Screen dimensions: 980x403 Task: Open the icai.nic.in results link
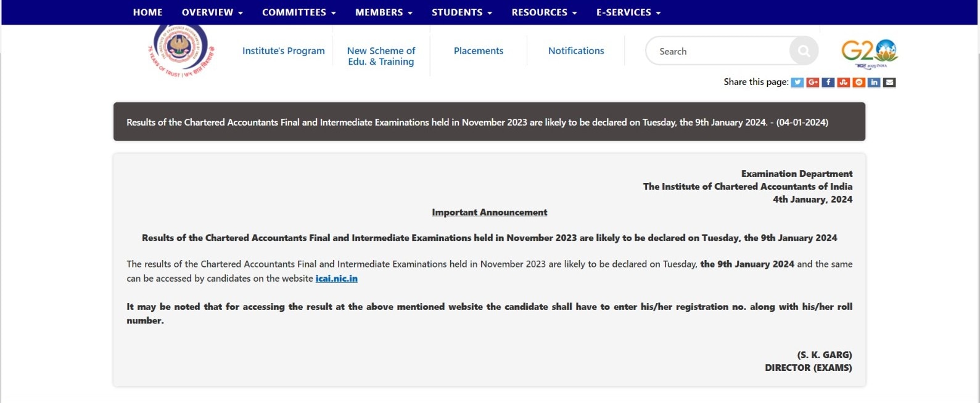(336, 279)
